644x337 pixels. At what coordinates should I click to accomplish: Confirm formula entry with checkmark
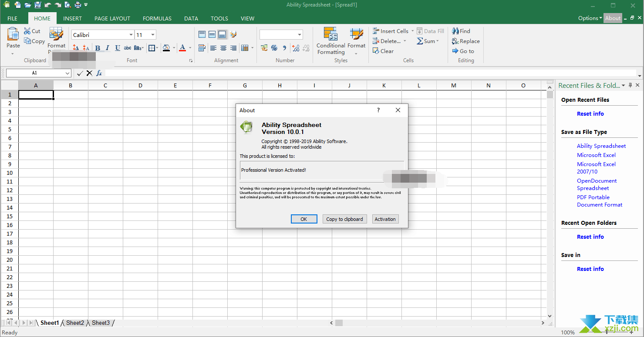pos(80,73)
